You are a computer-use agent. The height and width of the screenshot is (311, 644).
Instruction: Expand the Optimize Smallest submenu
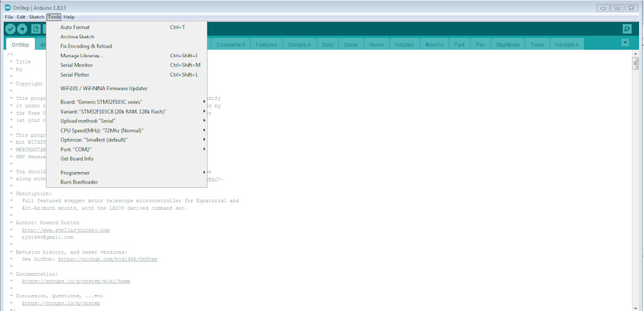(x=126, y=140)
